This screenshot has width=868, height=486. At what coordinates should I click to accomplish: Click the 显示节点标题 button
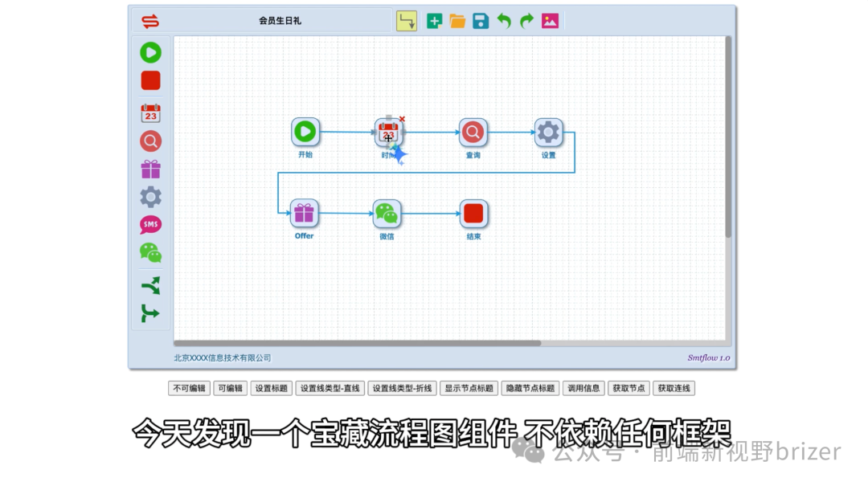click(469, 389)
